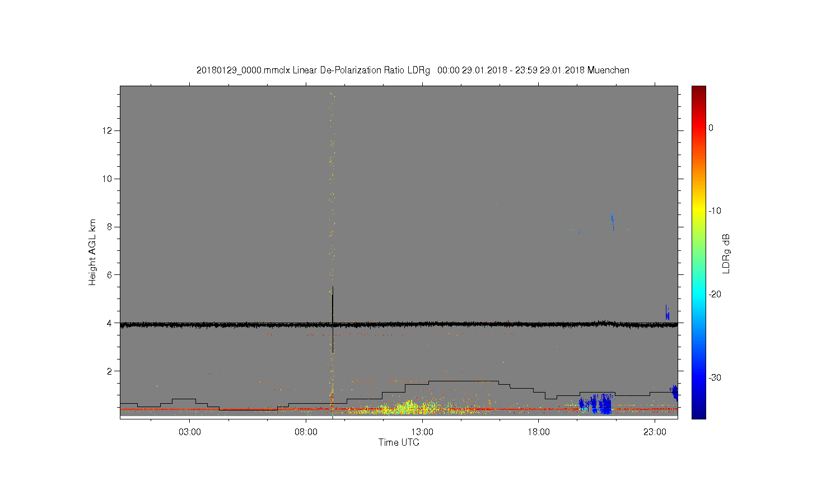Click the 13:00 time tick label
Image resolution: width=840 pixels, height=504 pixels.
[422, 432]
